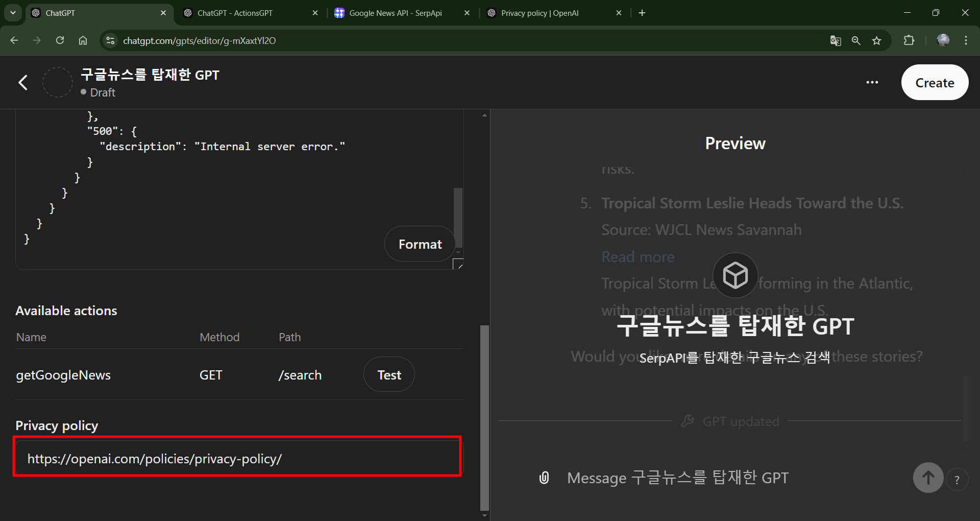Click the Tropical Storm Leslie headline
The width and height of the screenshot is (980, 521).
point(752,203)
